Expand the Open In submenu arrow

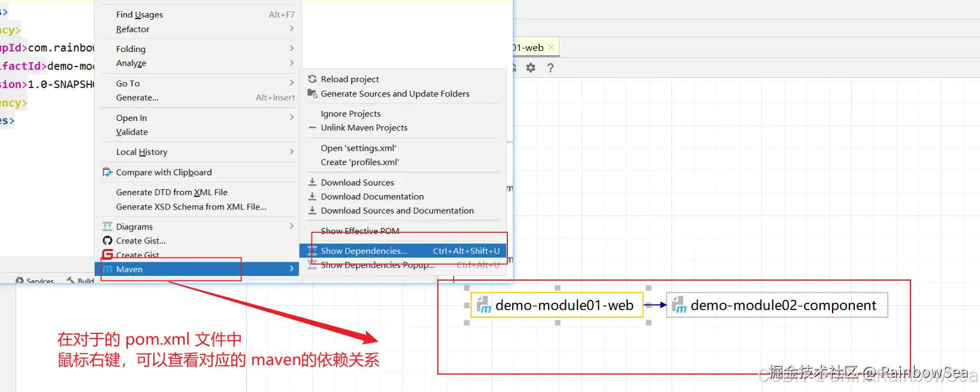[x=292, y=118]
